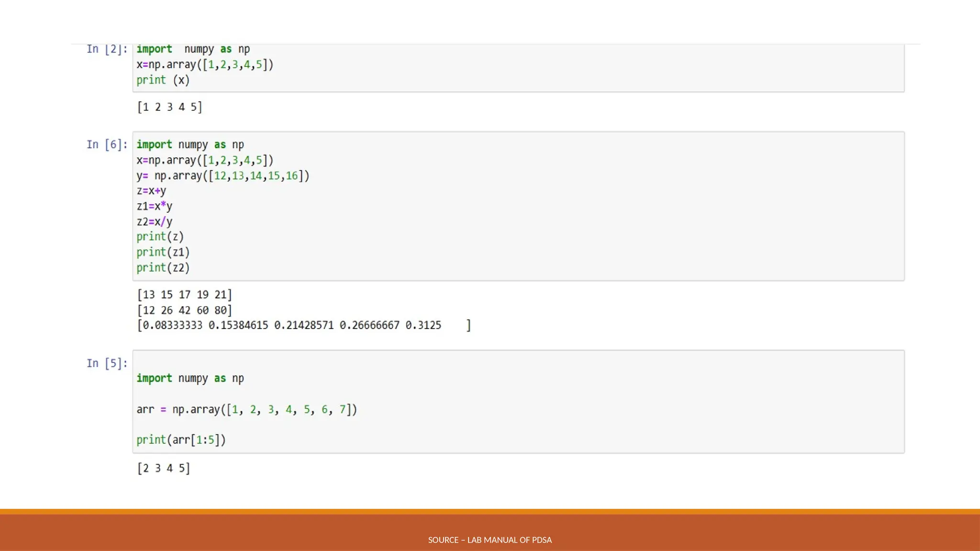Click the print(z1) statement

point(163,252)
